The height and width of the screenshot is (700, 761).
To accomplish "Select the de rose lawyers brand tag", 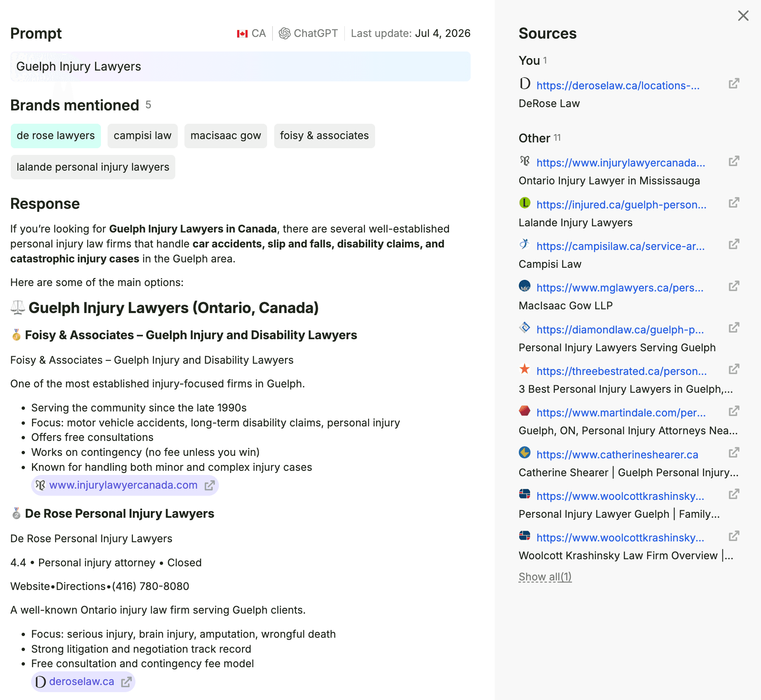I will pyautogui.click(x=56, y=136).
